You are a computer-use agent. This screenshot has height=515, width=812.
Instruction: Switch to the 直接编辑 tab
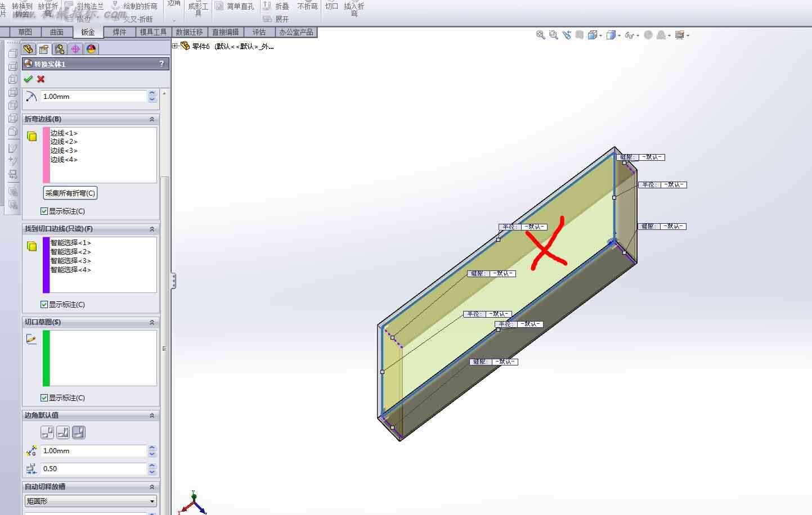(226, 32)
